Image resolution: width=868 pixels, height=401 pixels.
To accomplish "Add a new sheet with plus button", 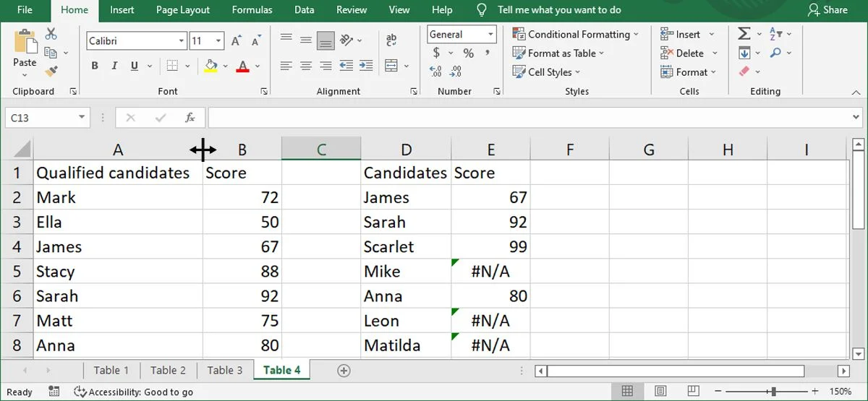I will pyautogui.click(x=344, y=370).
